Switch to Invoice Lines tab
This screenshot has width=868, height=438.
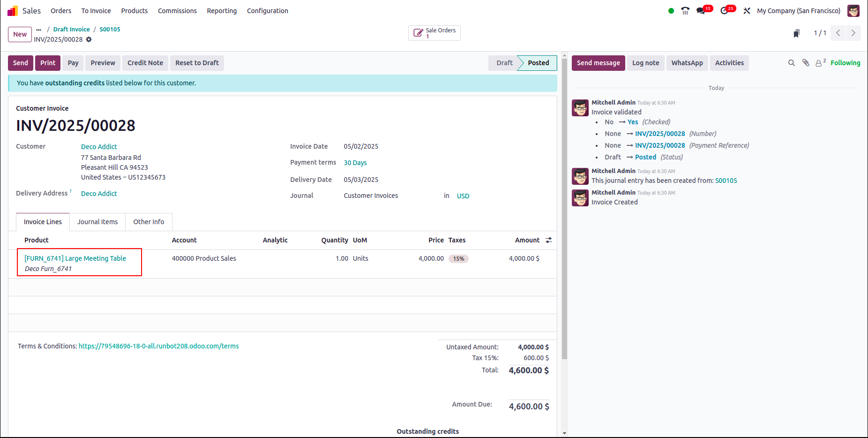[x=43, y=222]
